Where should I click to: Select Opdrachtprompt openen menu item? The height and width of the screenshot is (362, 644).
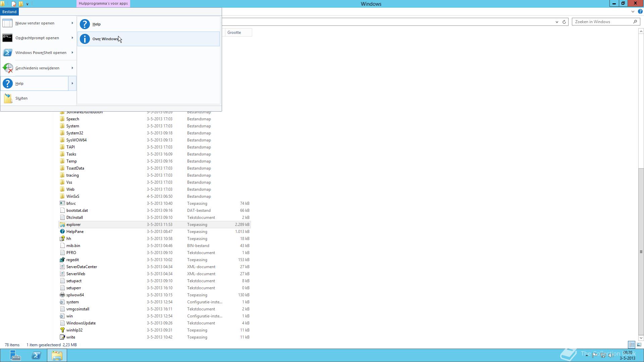[35, 38]
